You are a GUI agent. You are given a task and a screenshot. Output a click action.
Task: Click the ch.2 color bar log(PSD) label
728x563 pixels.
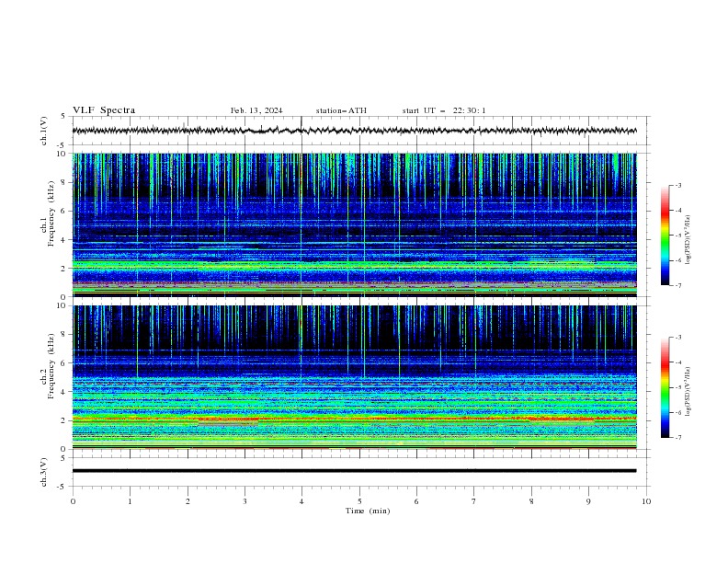pos(688,392)
